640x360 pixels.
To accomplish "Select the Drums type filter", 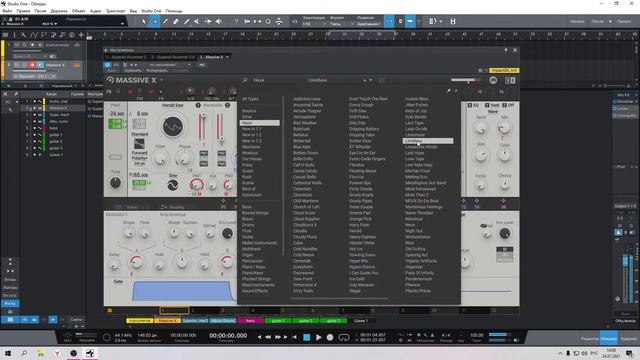I will [x=248, y=225].
